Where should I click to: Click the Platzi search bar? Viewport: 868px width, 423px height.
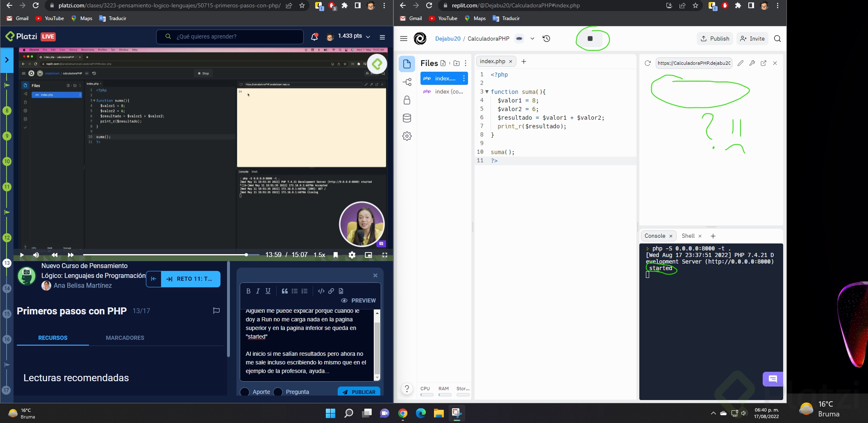(x=229, y=36)
